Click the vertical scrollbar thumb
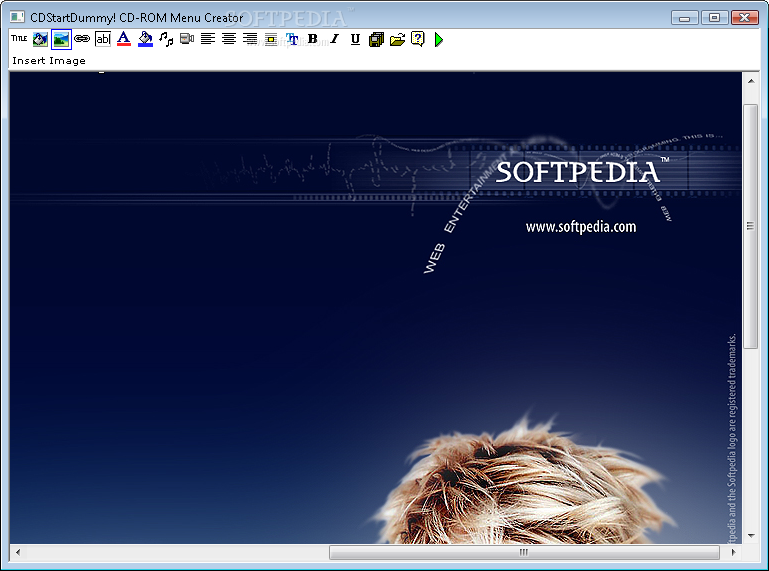 coord(751,226)
